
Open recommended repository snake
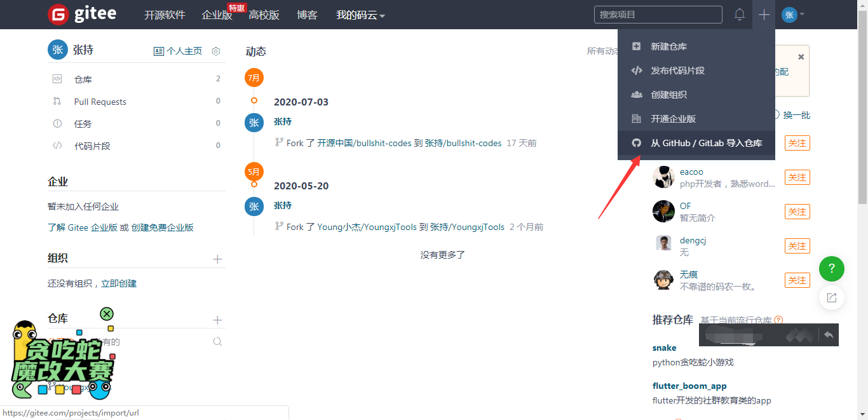coord(664,348)
